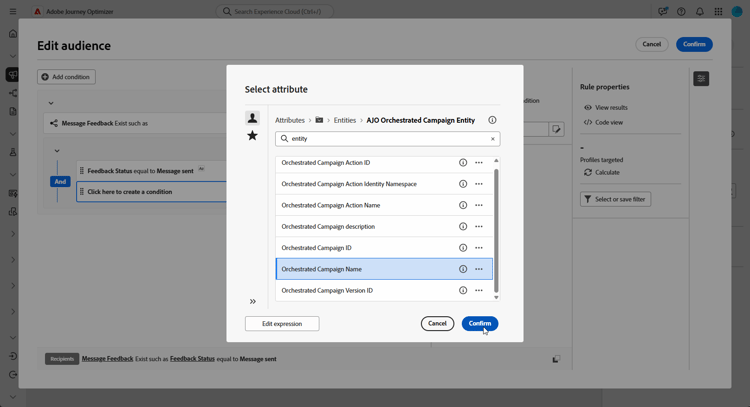Open more options for Orchestrated Campaign Action ID

click(479, 163)
